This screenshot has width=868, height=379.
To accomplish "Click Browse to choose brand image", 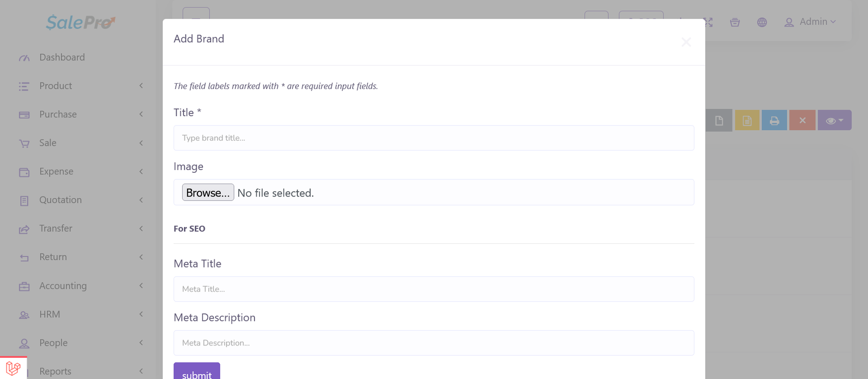I will coord(208,193).
